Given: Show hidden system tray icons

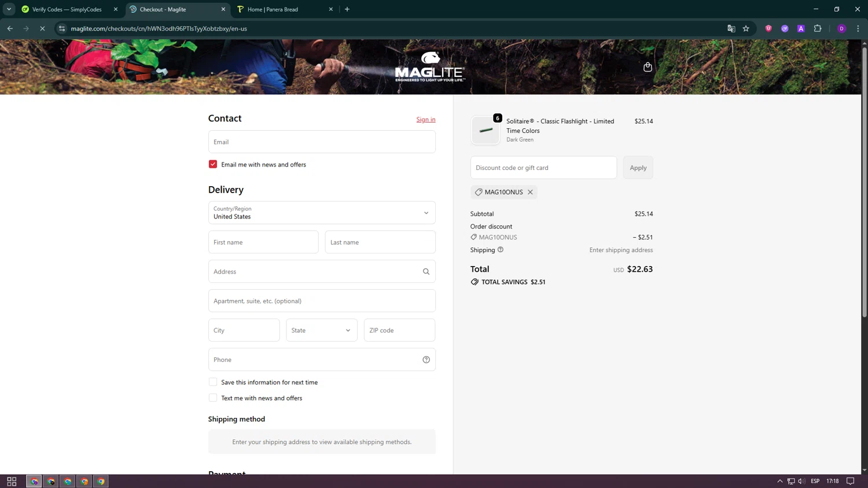Looking at the screenshot, I should 779,481.
